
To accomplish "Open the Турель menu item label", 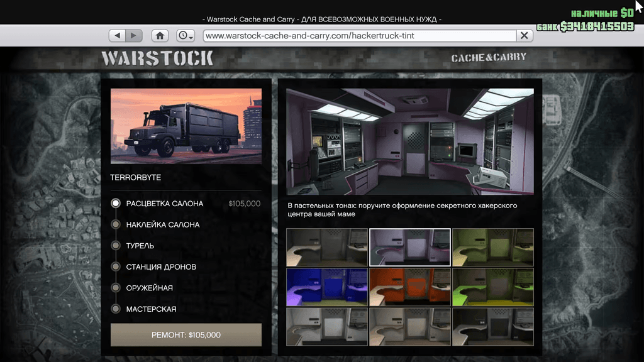I will coord(140,246).
